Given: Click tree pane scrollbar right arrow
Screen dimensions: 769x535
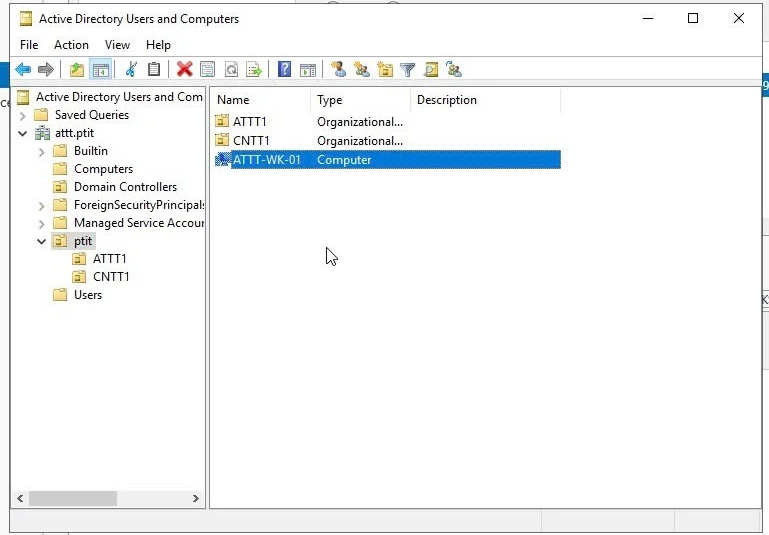Looking at the screenshot, I should coord(196,499).
